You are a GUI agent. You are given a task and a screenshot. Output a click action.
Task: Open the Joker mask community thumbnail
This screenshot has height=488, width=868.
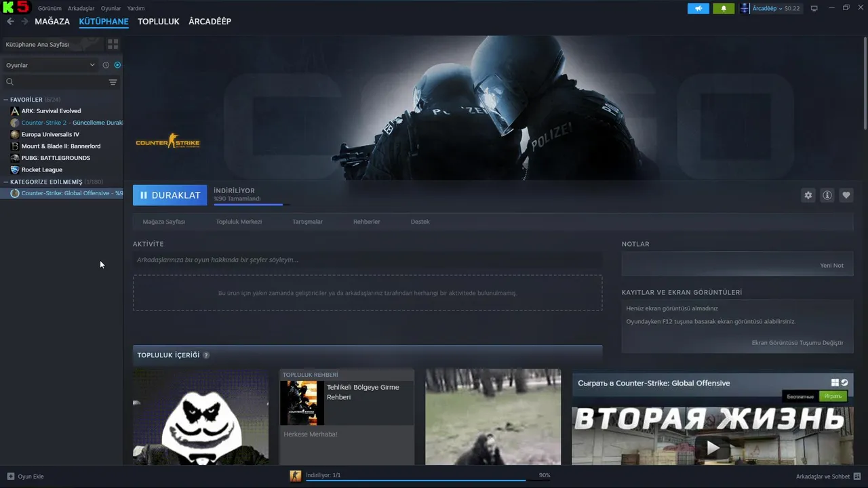[201, 417]
